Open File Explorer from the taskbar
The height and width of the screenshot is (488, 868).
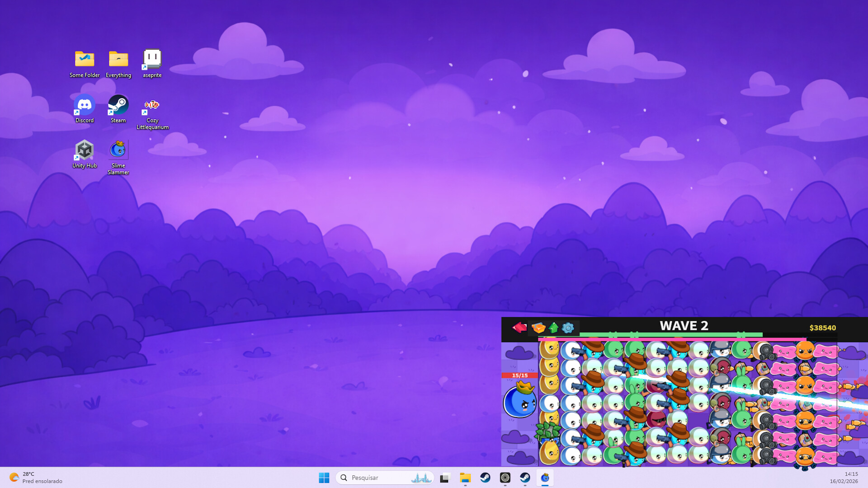click(465, 478)
